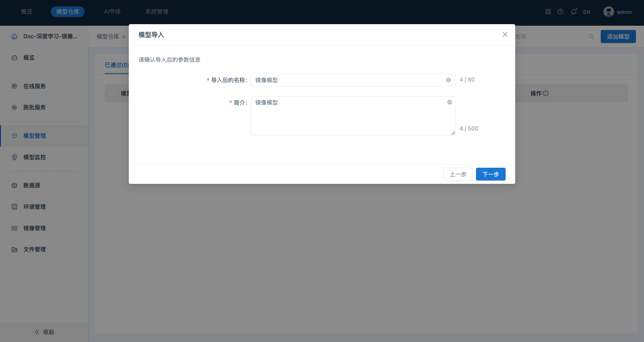This screenshot has height=342, width=644.
Task: Click into the 简介 textarea
Action: (x=347, y=118)
